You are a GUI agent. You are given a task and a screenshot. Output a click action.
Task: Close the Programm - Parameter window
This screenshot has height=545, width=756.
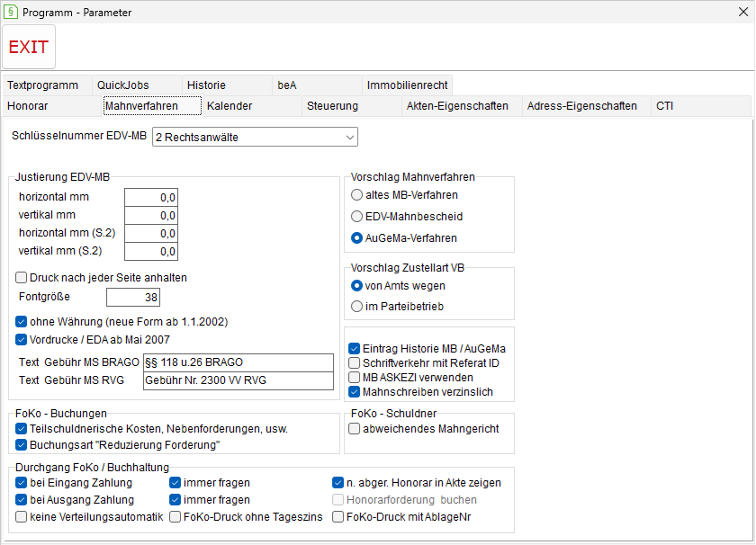[743, 12]
